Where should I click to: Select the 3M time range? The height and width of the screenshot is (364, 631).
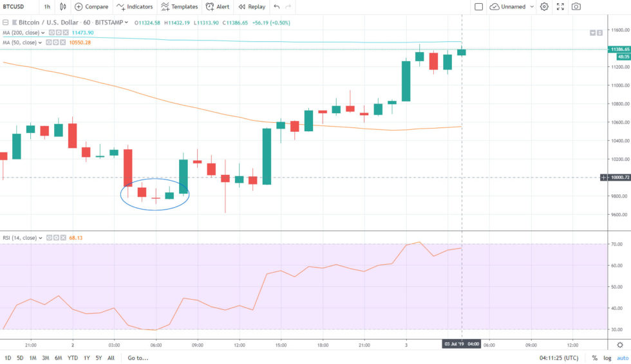(x=46, y=358)
